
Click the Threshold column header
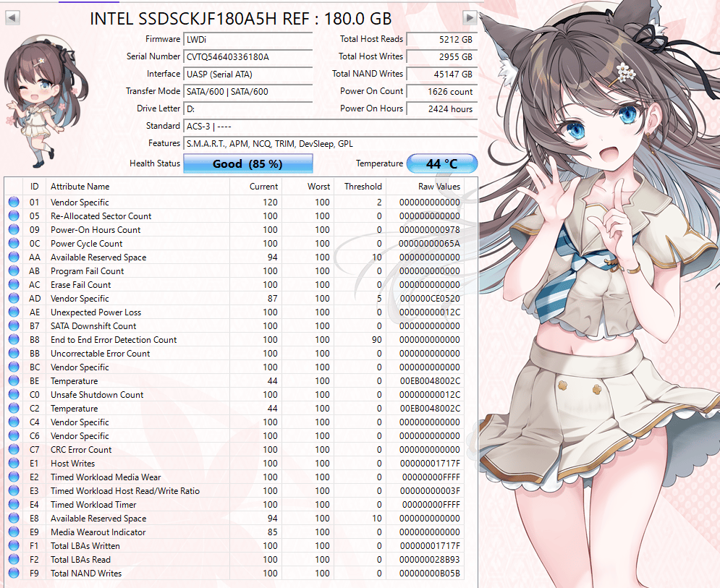tap(360, 187)
